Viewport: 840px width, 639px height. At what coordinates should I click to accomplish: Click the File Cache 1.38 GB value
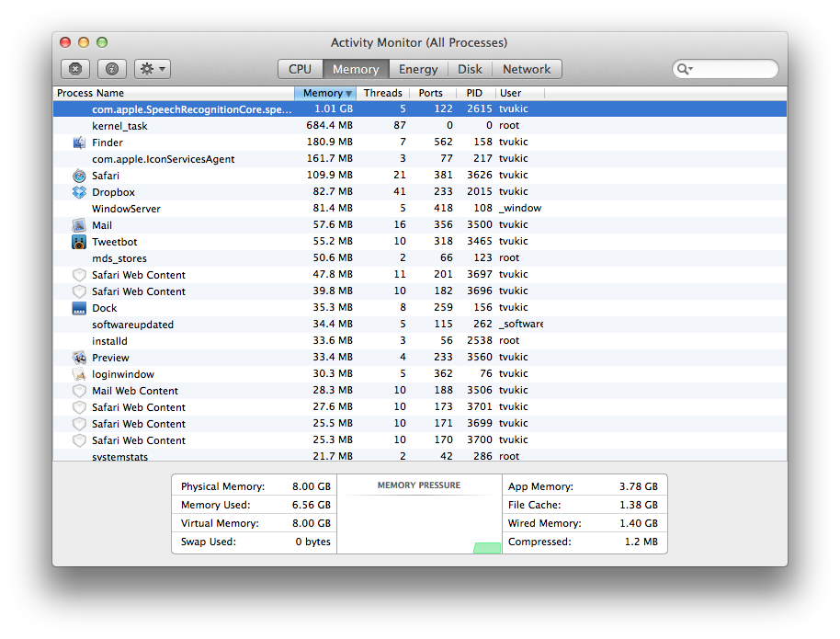coord(639,505)
